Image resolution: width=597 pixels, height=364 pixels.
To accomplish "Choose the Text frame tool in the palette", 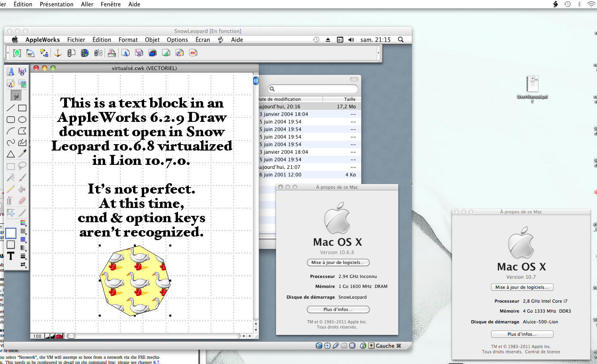I will coord(11,72).
